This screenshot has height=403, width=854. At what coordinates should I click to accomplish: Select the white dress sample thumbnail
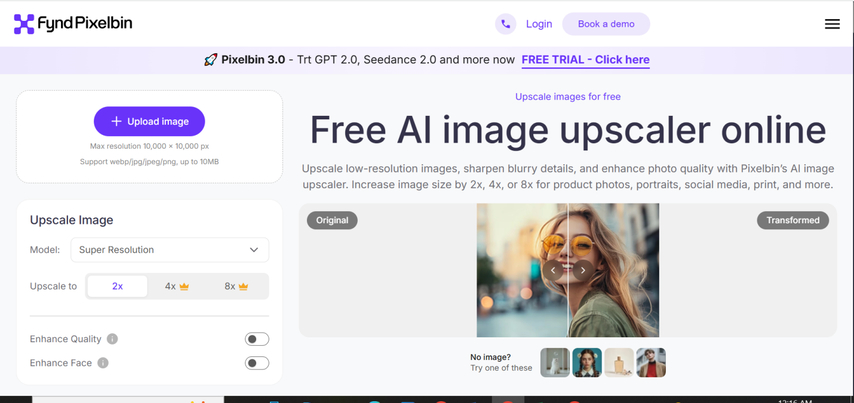tap(554, 363)
